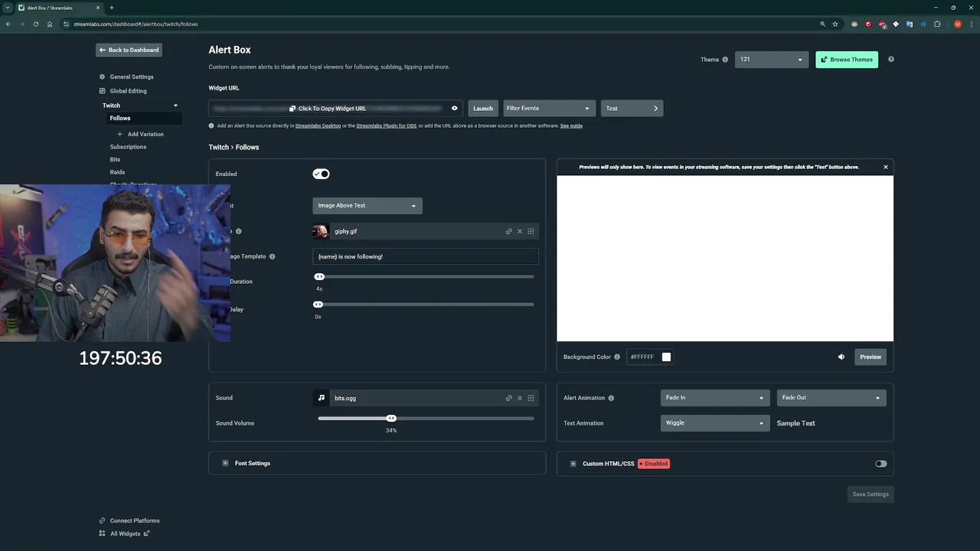Open the Image Above Text layout dropdown
The image size is (980, 551).
point(367,206)
